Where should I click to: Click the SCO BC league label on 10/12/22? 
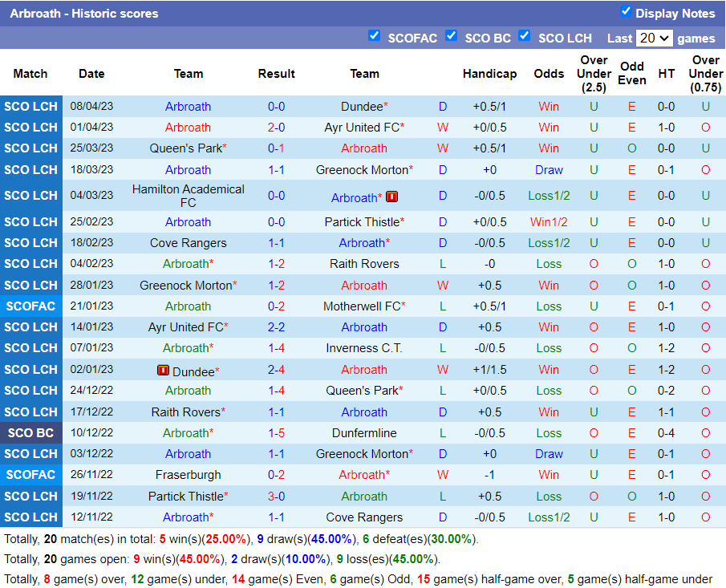coord(30,433)
